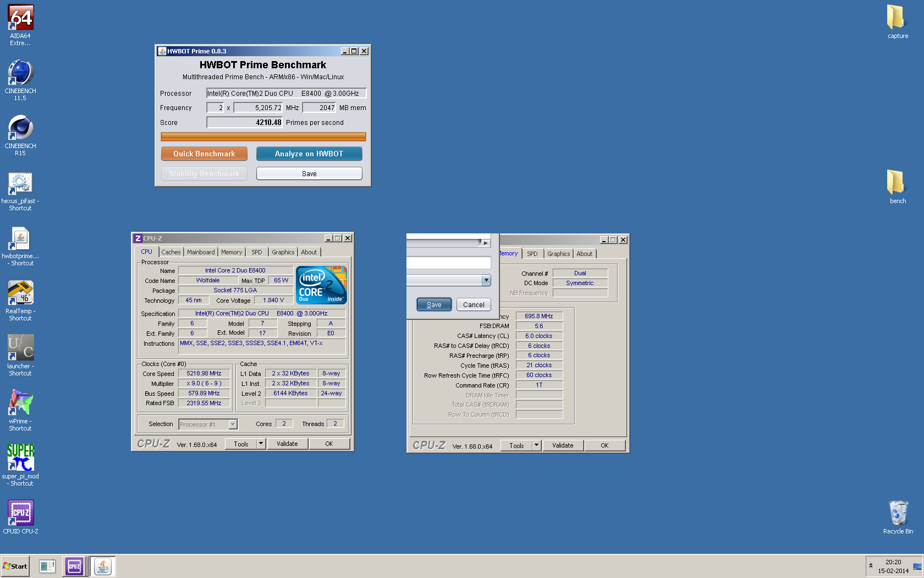Switch to SPD tab in left CPU-Z
This screenshot has width=924, height=578.
pos(257,252)
